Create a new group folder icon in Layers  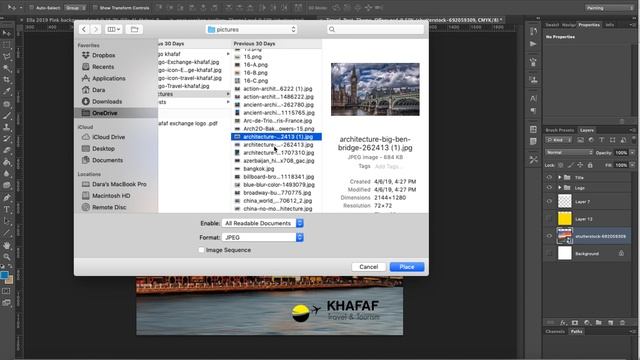click(598, 322)
